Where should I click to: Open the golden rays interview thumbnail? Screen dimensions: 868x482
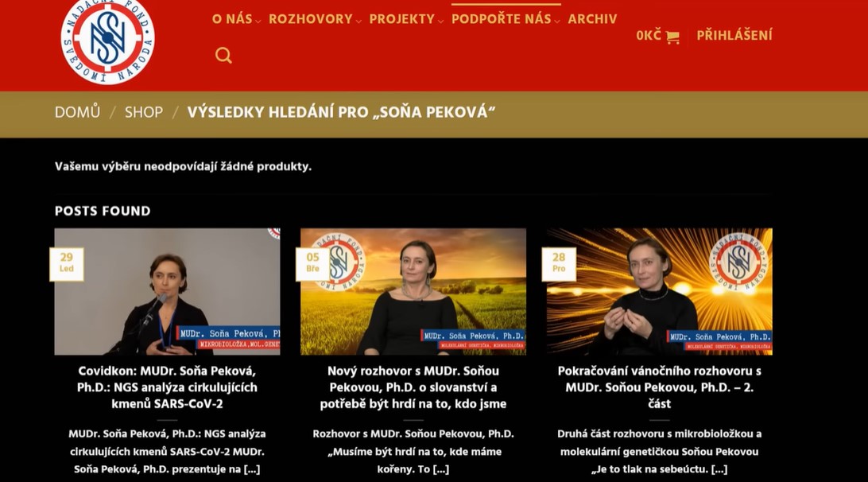(x=659, y=291)
